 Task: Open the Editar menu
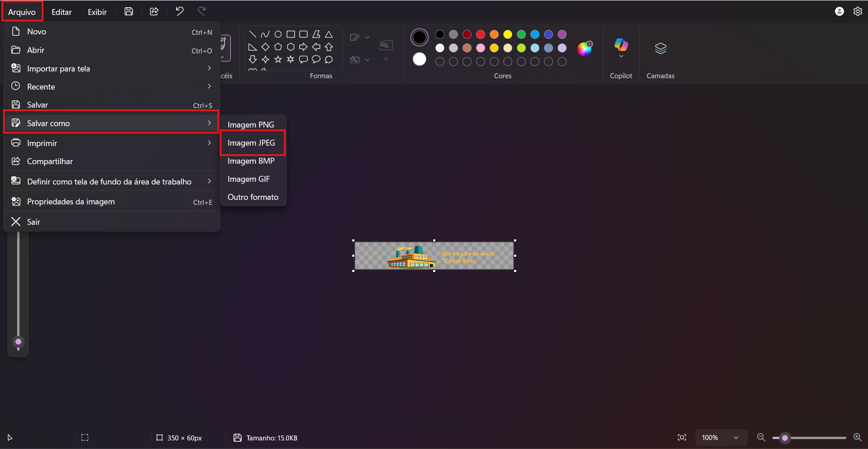62,12
